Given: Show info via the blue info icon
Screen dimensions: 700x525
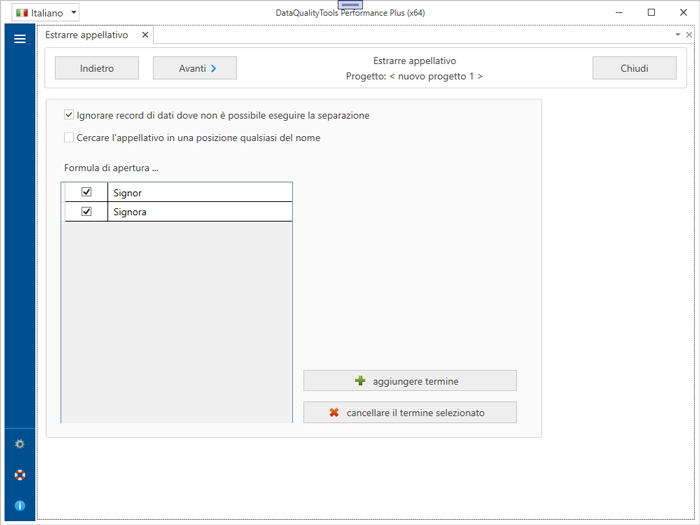Looking at the screenshot, I should click(x=19, y=506).
